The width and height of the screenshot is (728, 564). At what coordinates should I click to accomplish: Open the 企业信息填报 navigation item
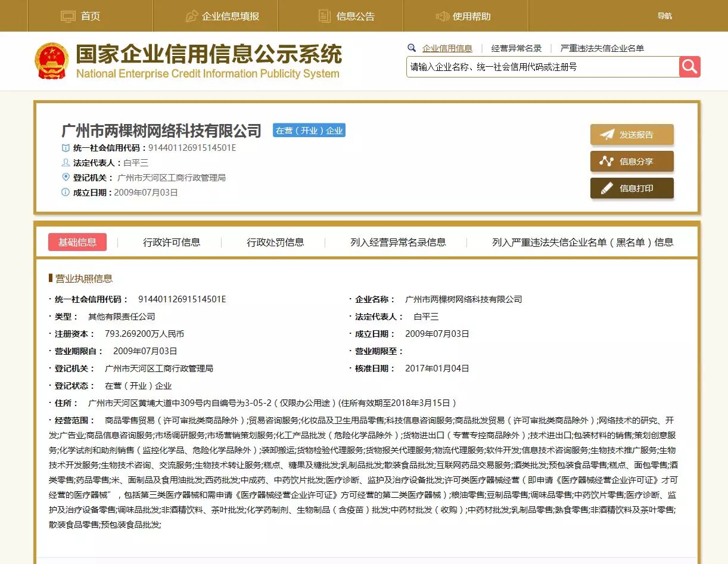pos(216,16)
